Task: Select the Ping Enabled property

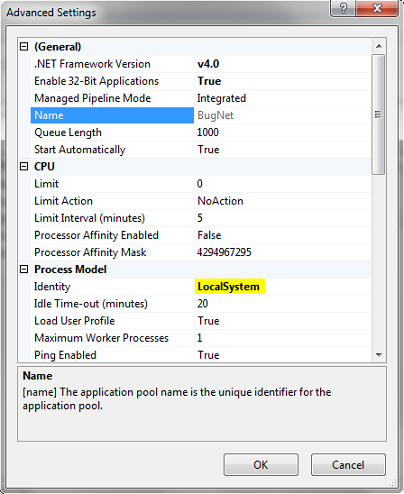Action: pos(65,355)
